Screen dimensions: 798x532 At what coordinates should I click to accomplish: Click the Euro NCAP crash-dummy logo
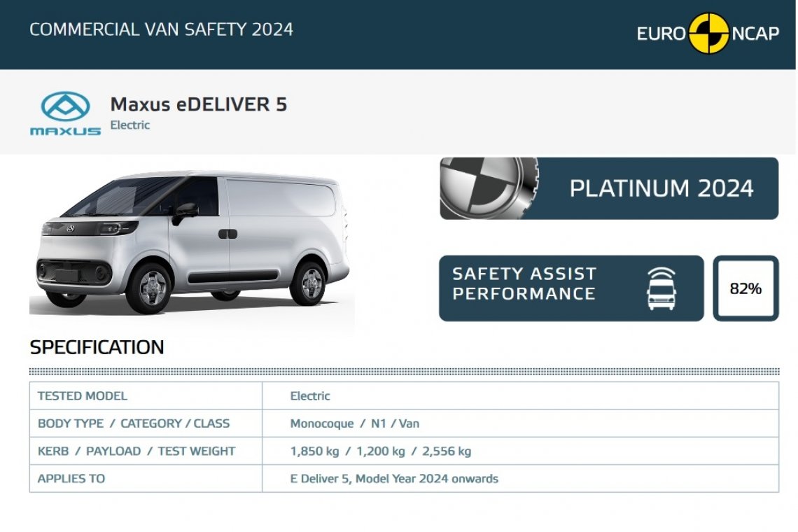[x=708, y=33]
